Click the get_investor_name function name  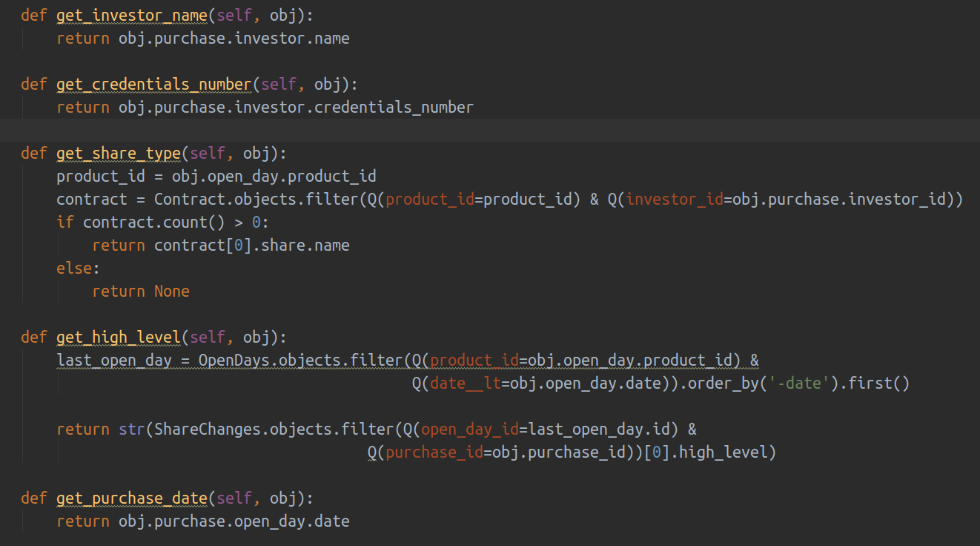(x=132, y=16)
